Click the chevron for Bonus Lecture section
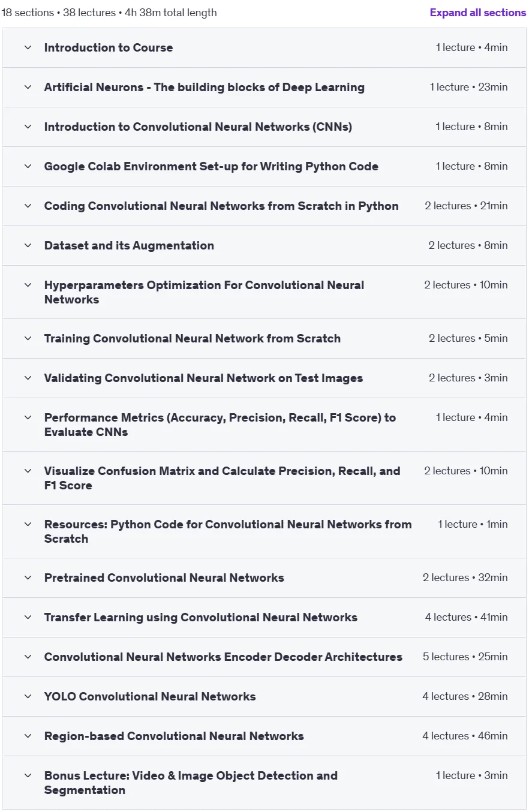This screenshot has height=812, width=529. tap(28, 775)
